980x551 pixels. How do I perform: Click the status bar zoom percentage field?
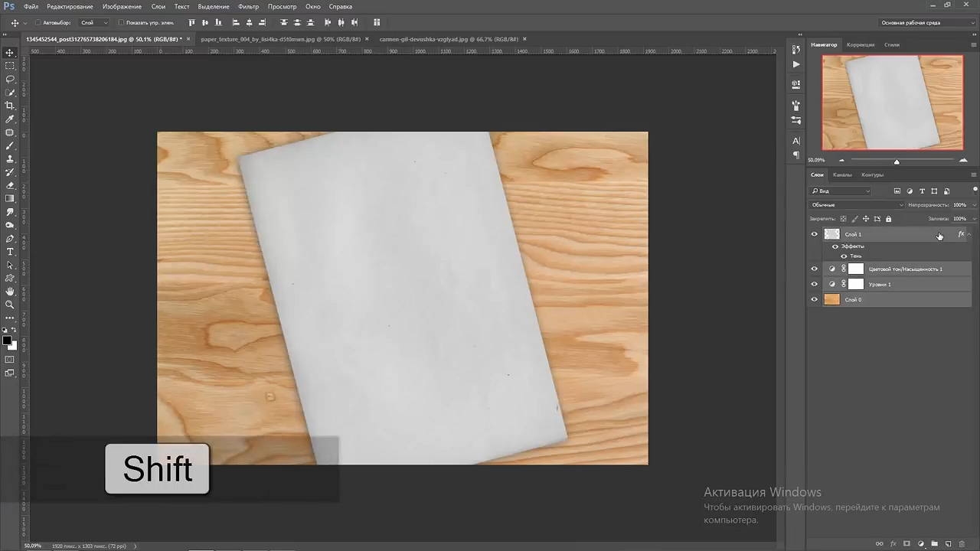[x=33, y=546]
